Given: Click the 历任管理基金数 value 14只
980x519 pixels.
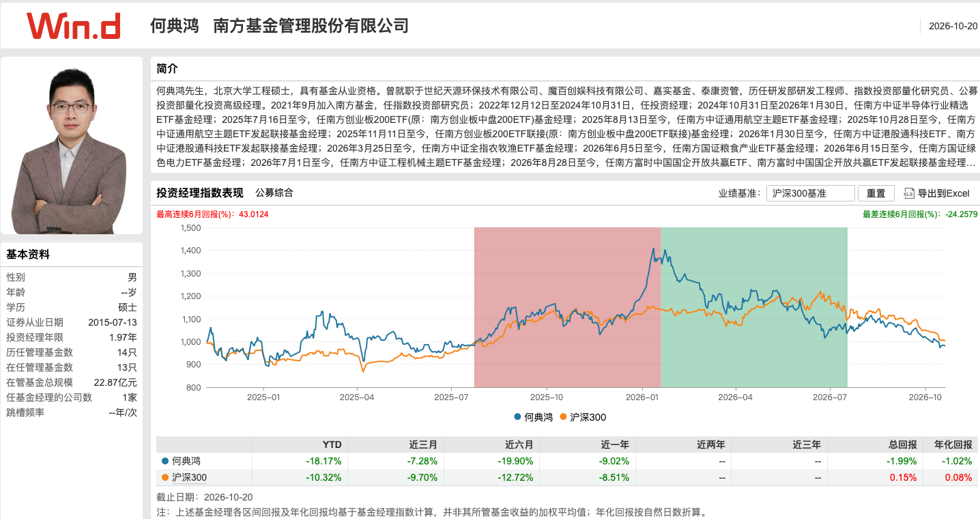Looking at the screenshot, I should pyautogui.click(x=127, y=352).
